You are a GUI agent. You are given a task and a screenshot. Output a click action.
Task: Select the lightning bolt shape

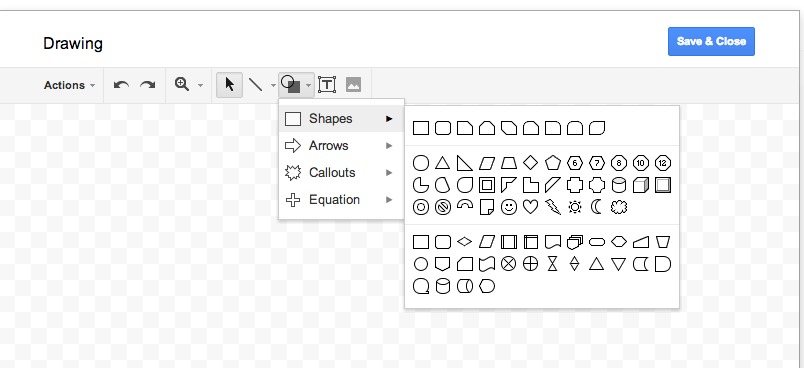click(552, 207)
